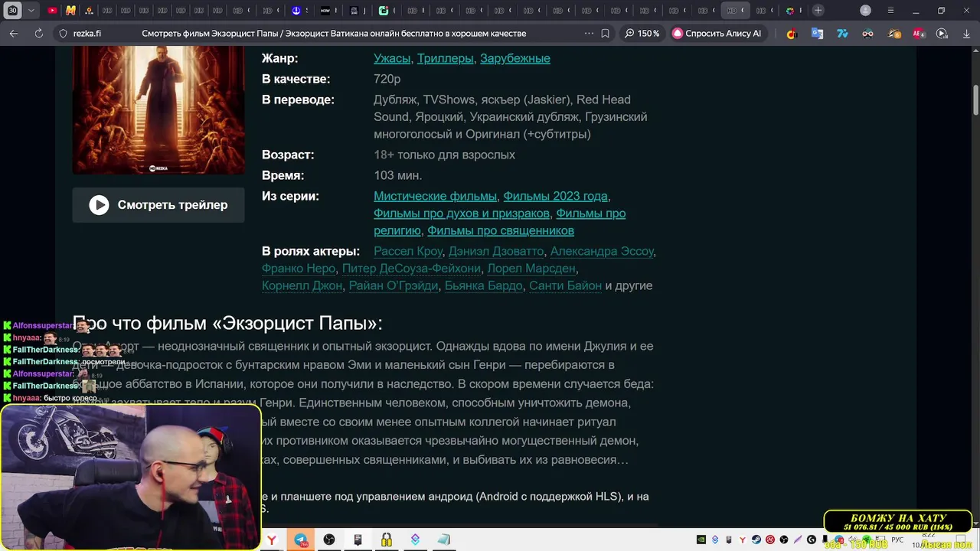980x551 pixels.
Task: Click the Steam tray icon
Action: point(756,540)
